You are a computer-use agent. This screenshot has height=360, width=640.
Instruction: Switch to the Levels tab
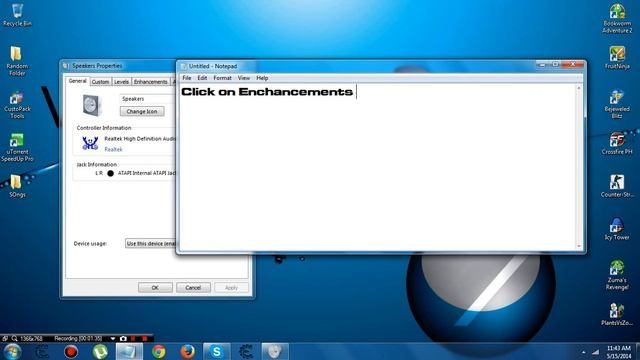pyautogui.click(x=121, y=82)
